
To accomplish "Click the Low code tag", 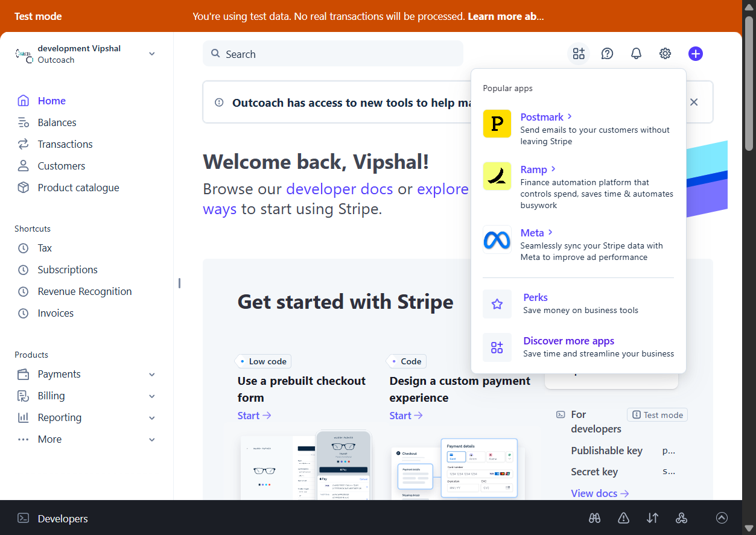I will (263, 361).
